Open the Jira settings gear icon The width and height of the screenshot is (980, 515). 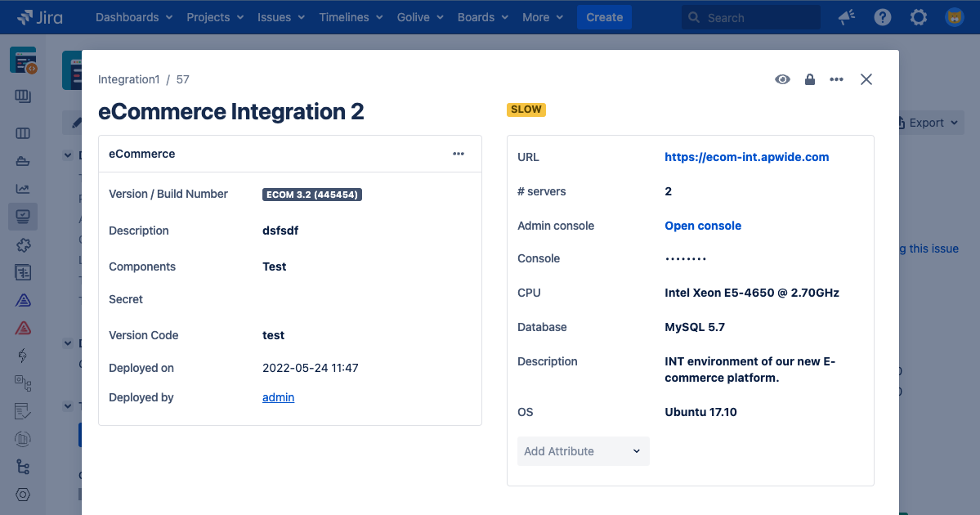point(919,17)
